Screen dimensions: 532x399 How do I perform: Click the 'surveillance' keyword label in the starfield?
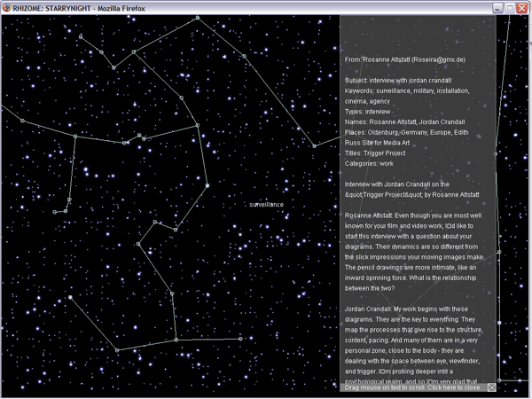click(266, 205)
